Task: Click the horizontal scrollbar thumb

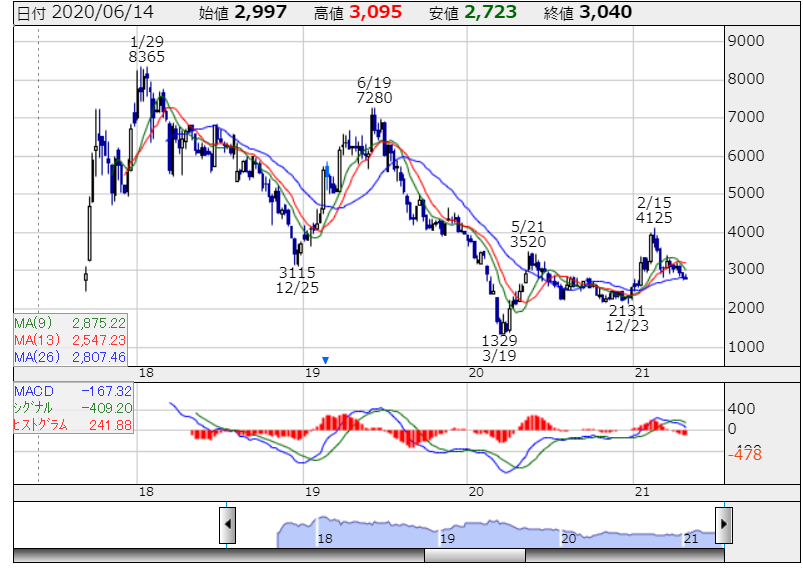Action: click(x=475, y=556)
